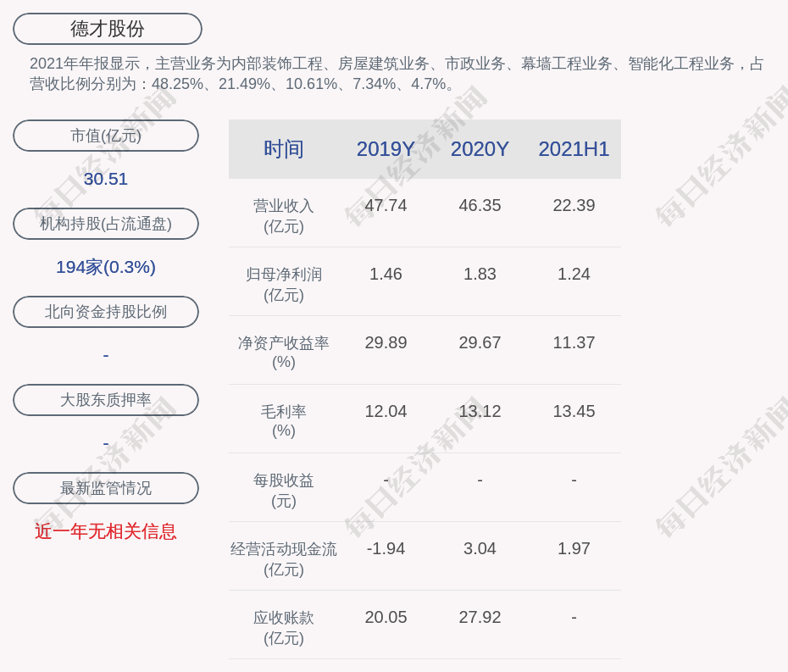Click the red 近一年无相关信息 text
Screen dimensions: 788x672
tap(106, 531)
